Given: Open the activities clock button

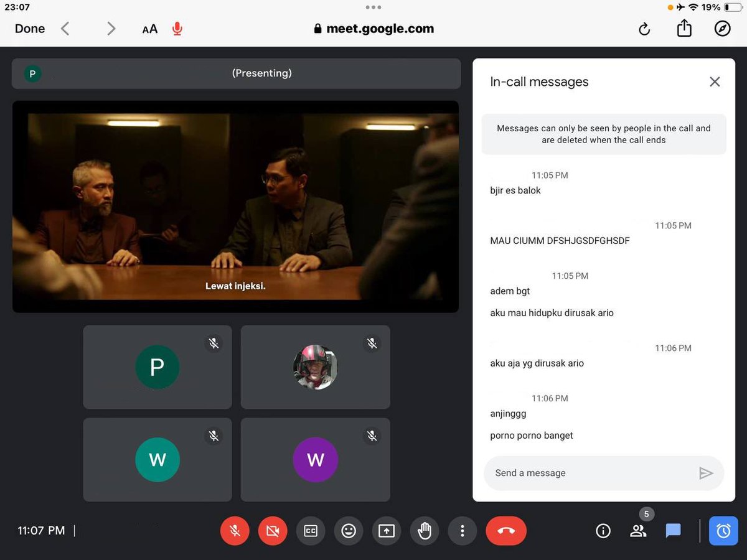Looking at the screenshot, I should coord(723,531).
